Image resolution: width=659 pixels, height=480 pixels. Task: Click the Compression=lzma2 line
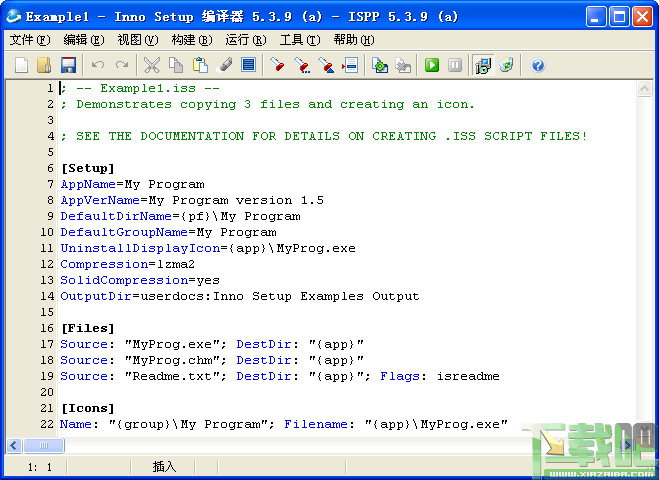[127, 264]
